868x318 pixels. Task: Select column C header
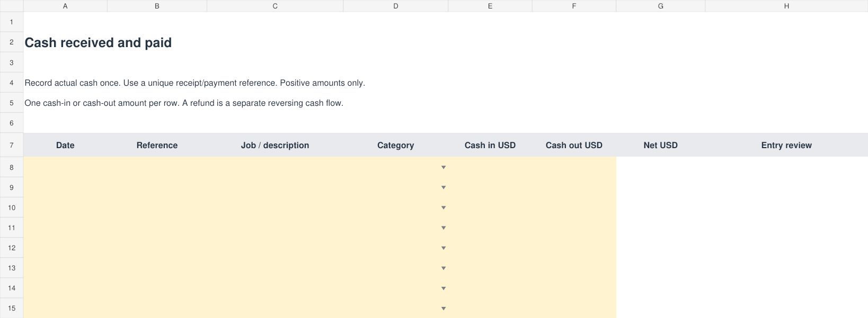pos(275,6)
